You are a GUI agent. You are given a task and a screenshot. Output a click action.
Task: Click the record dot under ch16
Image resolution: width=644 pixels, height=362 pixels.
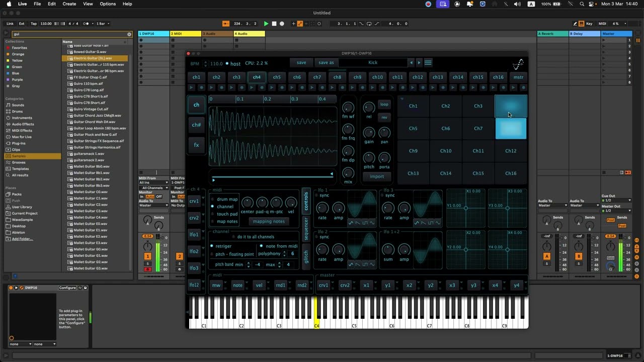[x=503, y=87]
